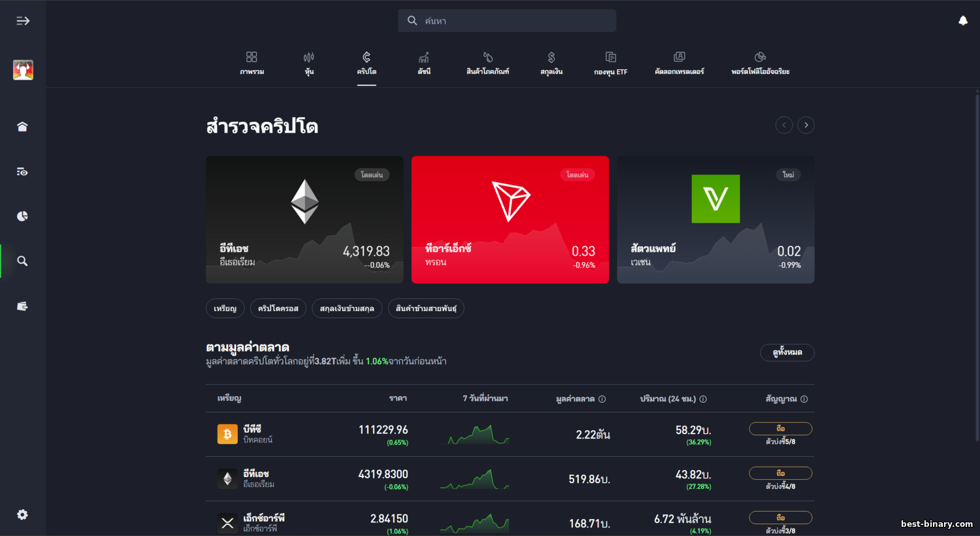The width and height of the screenshot is (980, 536).
Task: Switch to the หุ้น tab
Action: 309,63
